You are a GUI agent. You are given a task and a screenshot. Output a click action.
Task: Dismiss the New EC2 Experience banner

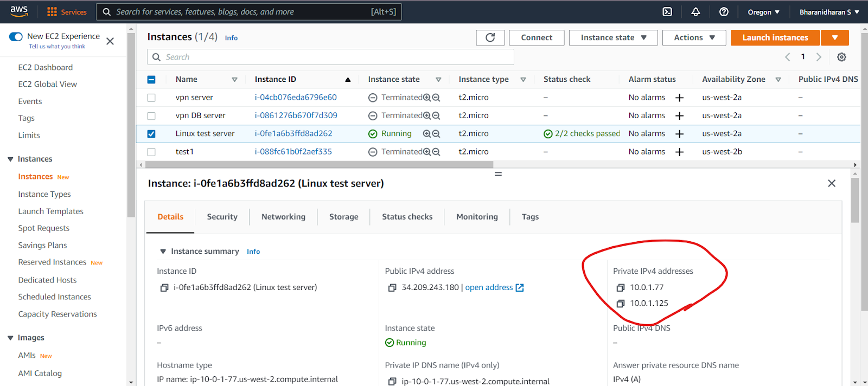(110, 41)
